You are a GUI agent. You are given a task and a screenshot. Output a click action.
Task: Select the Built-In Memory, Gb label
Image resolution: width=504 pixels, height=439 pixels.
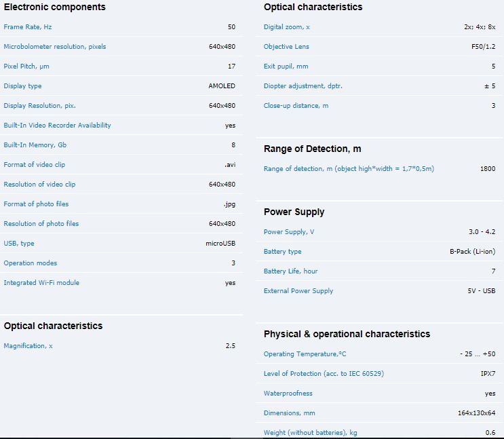pos(35,145)
